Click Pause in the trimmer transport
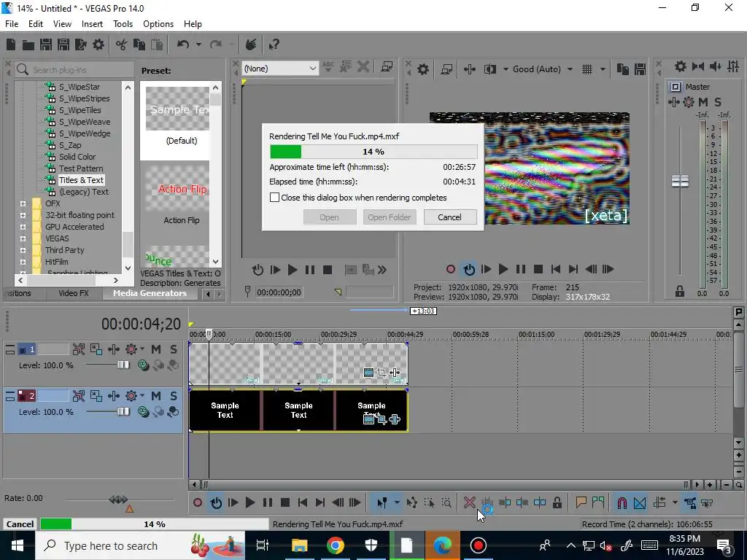This screenshot has width=747, height=560. (x=309, y=270)
